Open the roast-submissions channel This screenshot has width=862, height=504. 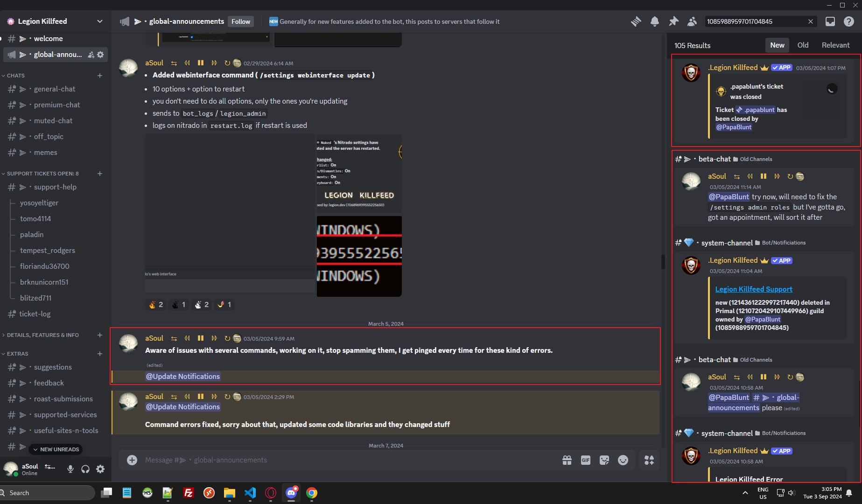pos(56,399)
